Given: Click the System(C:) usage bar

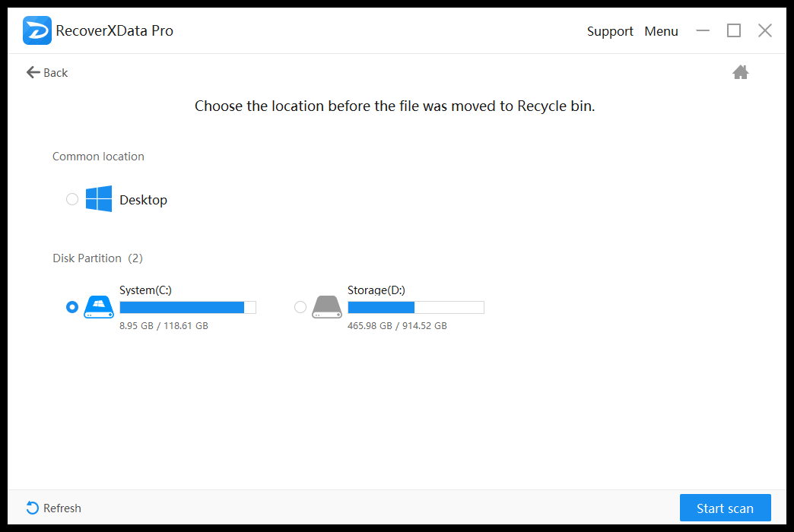Looking at the screenshot, I should tap(188, 307).
